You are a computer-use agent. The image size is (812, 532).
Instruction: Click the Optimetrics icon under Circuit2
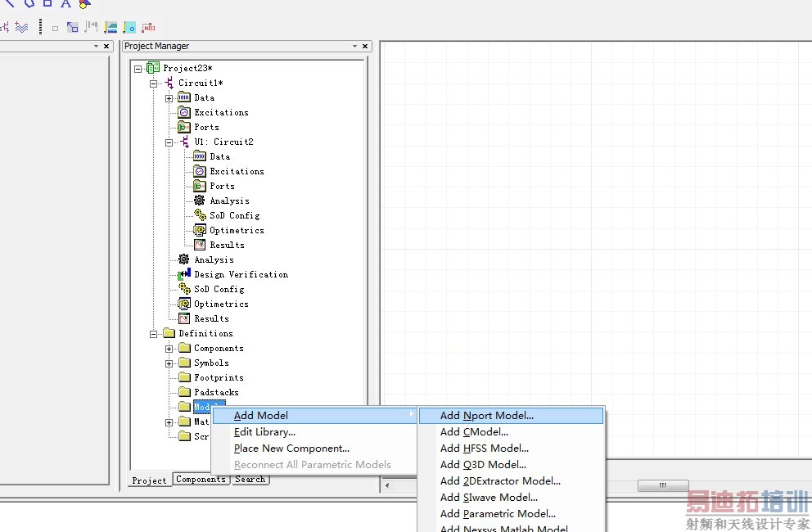pyautogui.click(x=200, y=230)
